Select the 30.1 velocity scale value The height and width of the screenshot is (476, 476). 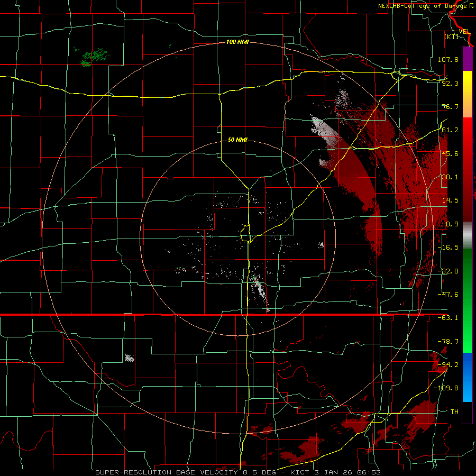click(450, 177)
